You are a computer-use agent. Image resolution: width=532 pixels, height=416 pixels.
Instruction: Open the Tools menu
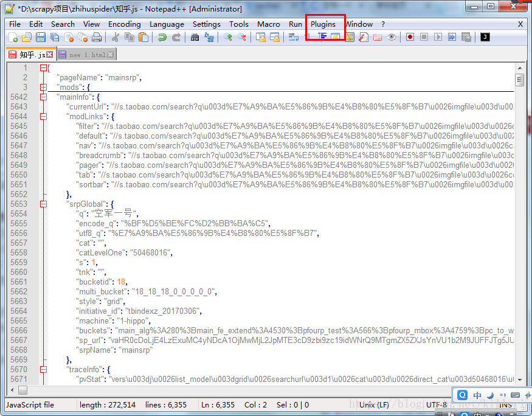[239, 24]
